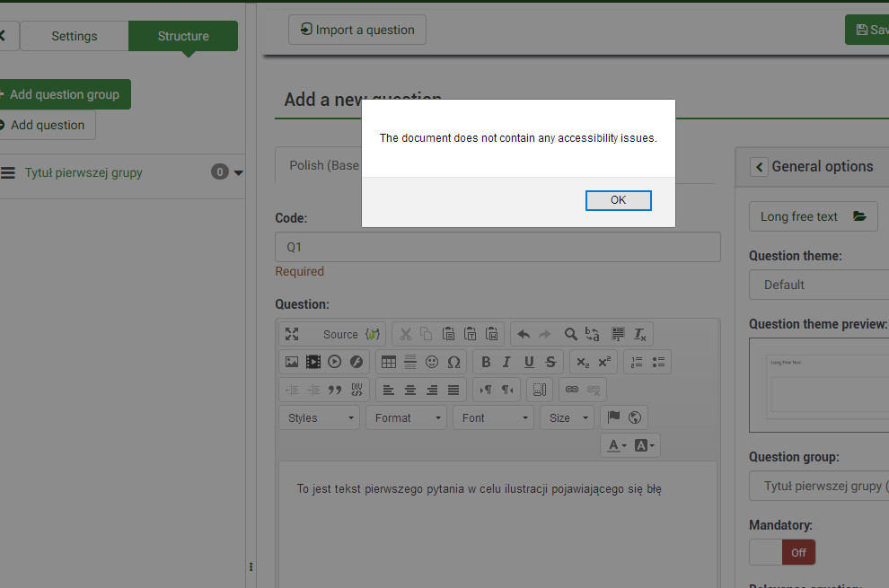This screenshot has width=889, height=588.
Task: Insert a smiley emoticon
Action: point(432,362)
